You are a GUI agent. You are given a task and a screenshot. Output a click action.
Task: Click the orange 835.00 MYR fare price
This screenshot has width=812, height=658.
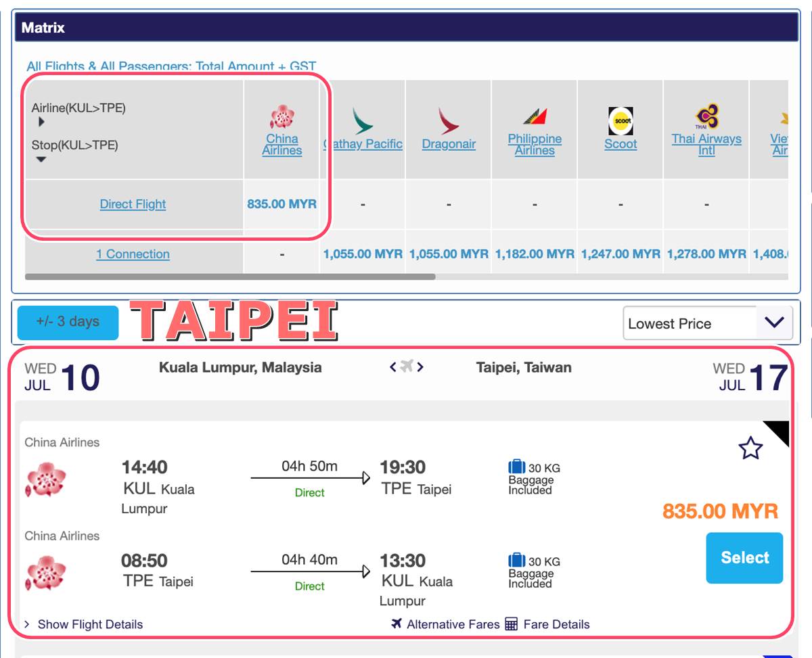point(720,511)
